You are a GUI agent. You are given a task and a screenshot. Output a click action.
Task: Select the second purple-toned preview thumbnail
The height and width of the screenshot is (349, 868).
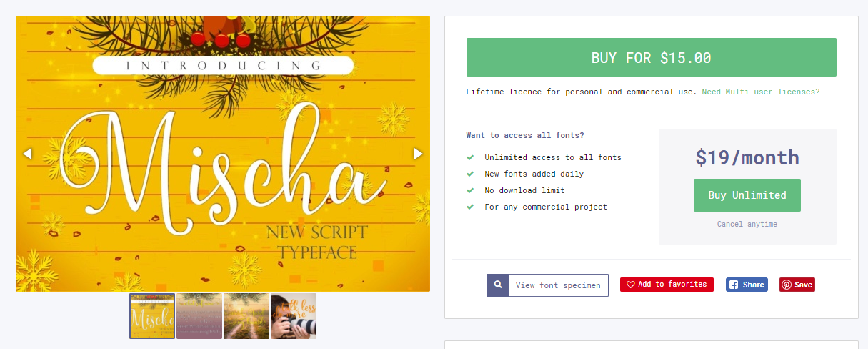coord(199,316)
